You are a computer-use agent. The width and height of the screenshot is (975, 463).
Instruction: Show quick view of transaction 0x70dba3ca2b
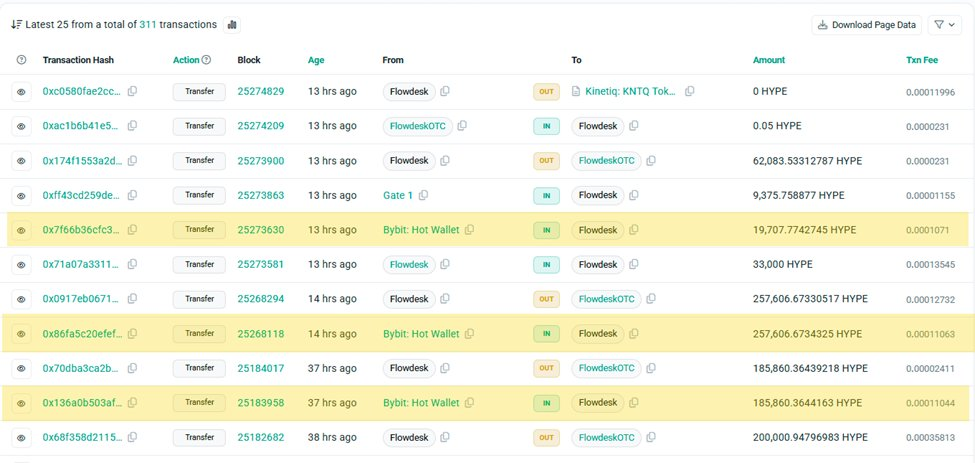[x=21, y=368]
